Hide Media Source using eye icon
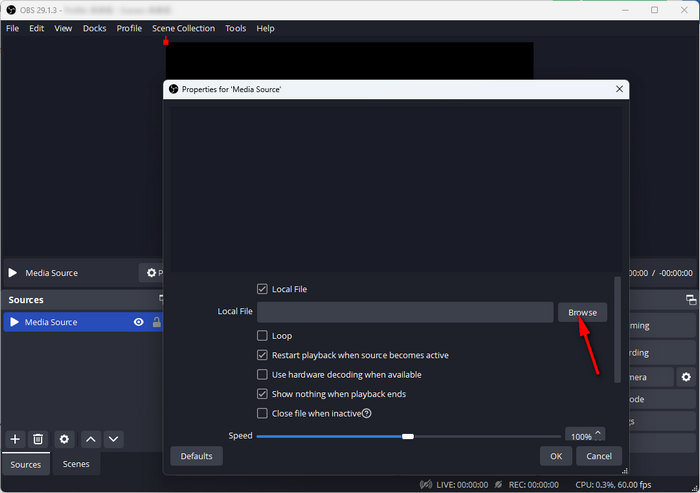This screenshot has height=493, width=700. click(139, 322)
